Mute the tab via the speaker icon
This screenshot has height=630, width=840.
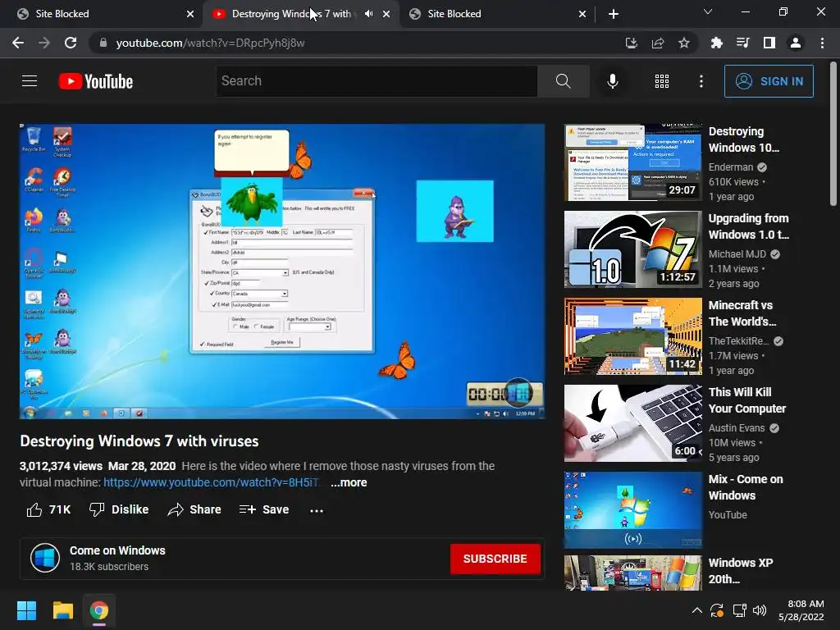tap(368, 14)
